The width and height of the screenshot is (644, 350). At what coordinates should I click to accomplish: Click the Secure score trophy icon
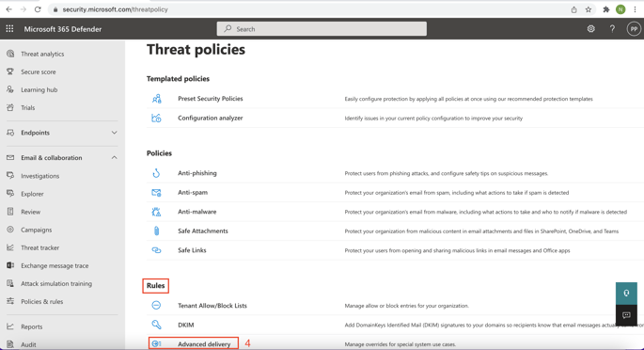(10, 72)
